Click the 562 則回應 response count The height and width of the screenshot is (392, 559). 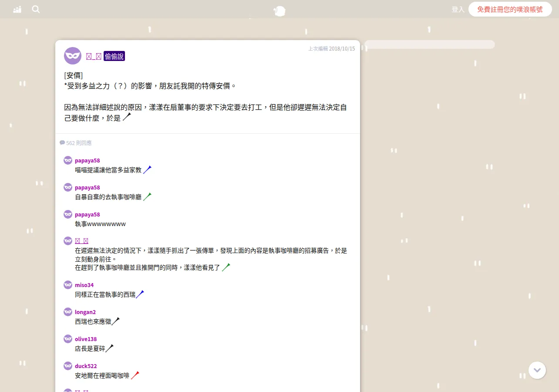(x=79, y=143)
